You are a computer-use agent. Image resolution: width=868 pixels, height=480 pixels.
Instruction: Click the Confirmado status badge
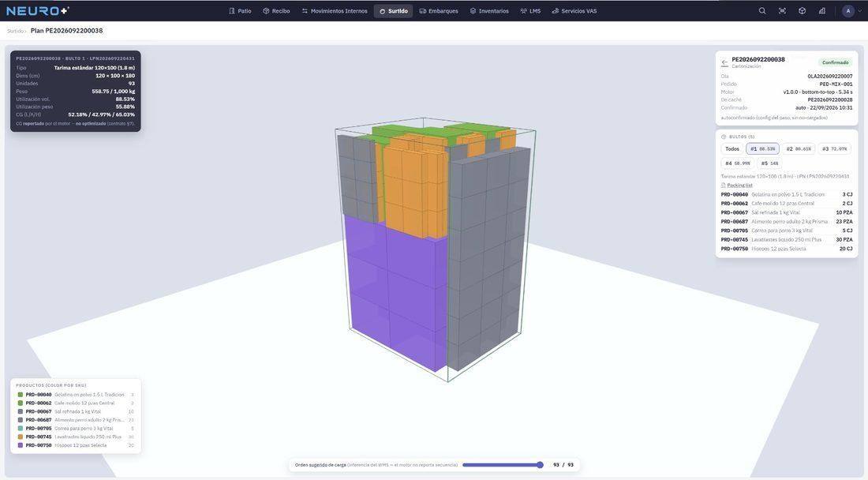835,62
